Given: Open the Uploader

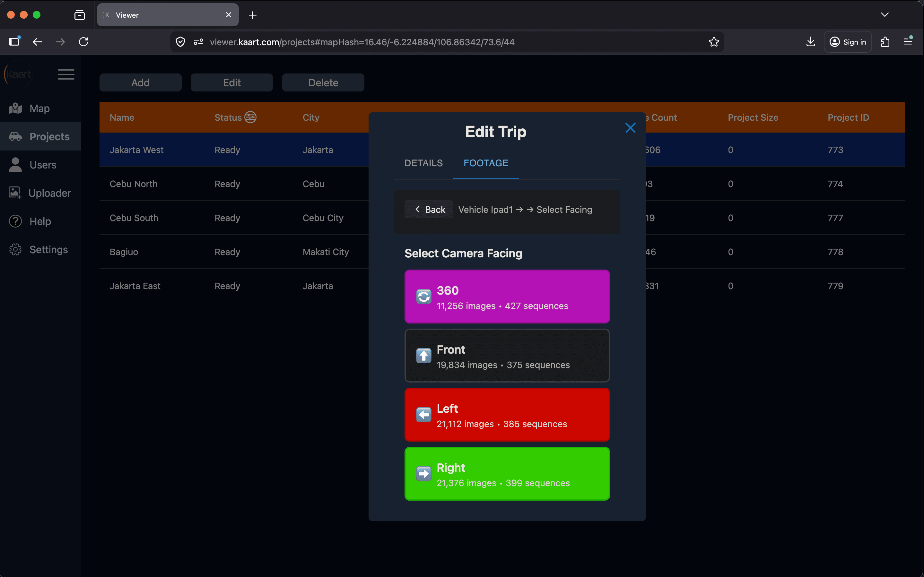Looking at the screenshot, I should click(50, 193).
